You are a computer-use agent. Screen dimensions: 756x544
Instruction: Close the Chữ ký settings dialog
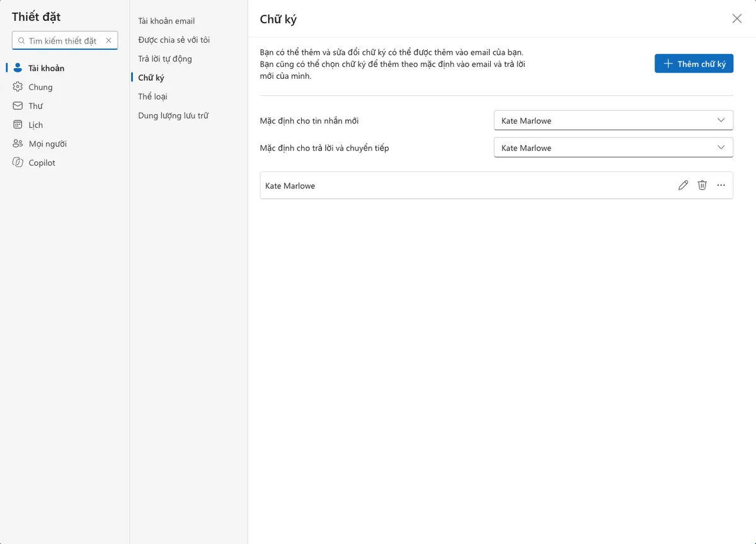click(x=737, y=19)
